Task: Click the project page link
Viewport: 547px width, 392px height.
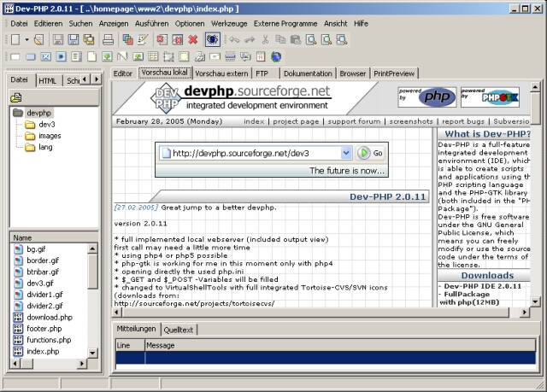Action: coord(295,121)
